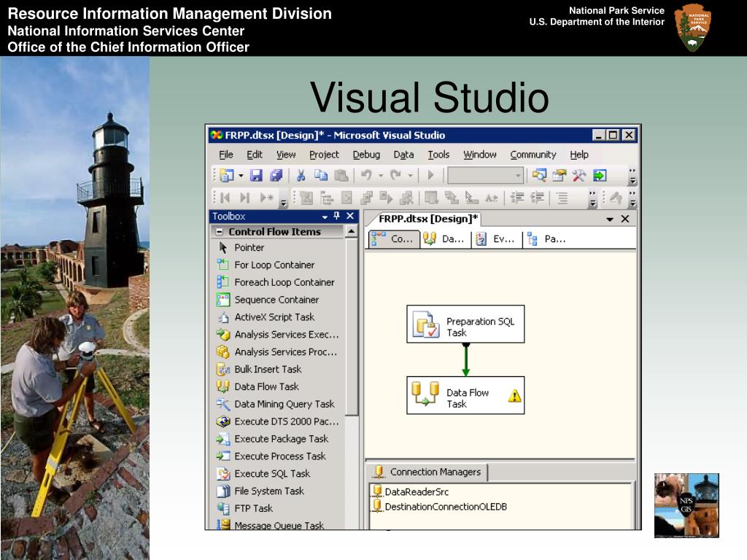Switch to the Event Handlers tab
This screenshot has height=560, width=747.
click(497, 239)
